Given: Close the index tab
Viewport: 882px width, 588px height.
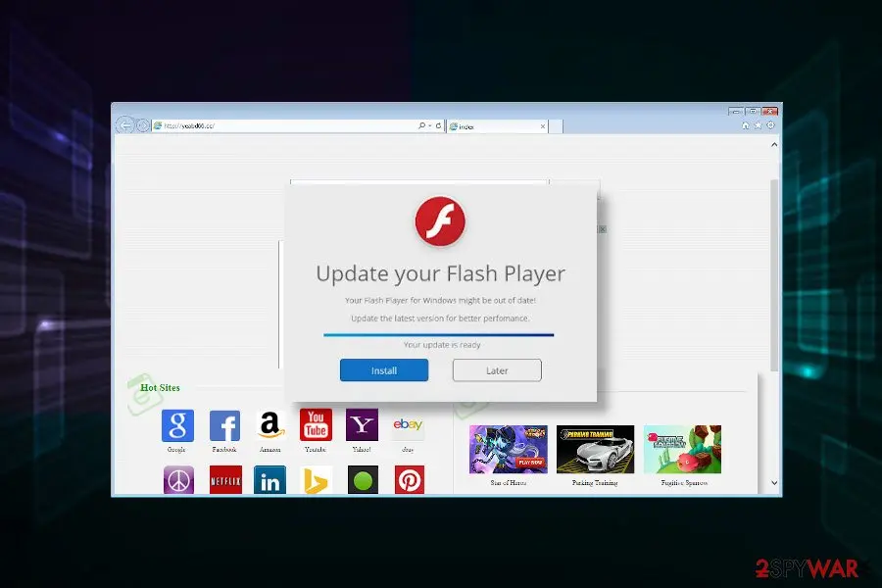Looking at the screenshot, I should (542, 126).
